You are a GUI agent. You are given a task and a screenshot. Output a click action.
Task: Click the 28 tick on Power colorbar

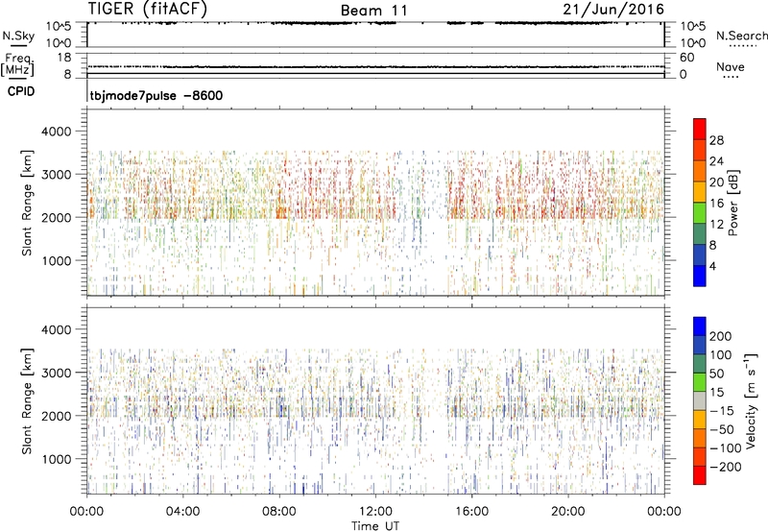716,140
